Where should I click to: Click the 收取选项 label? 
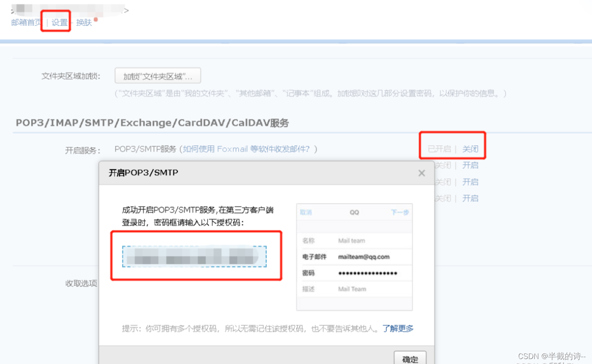pos(81,283)
